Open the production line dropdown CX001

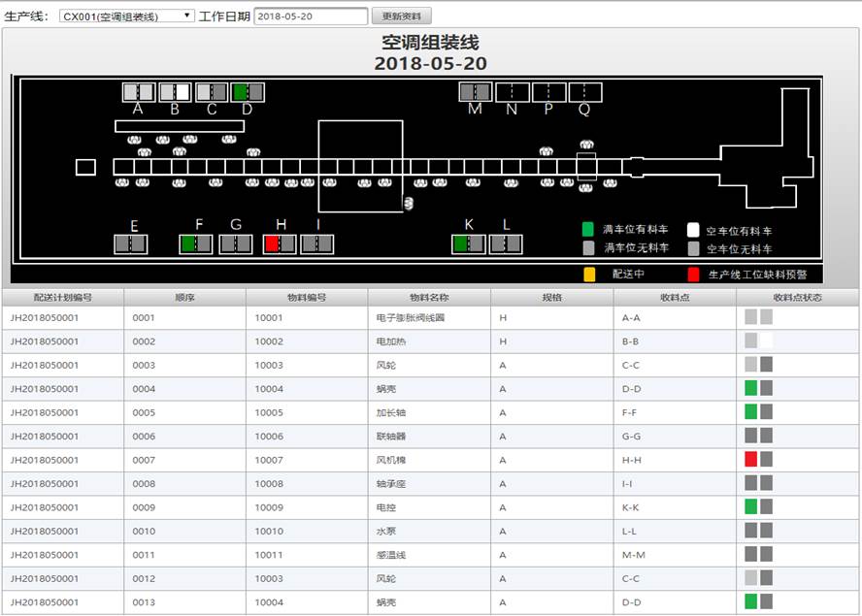coord(127,16)
